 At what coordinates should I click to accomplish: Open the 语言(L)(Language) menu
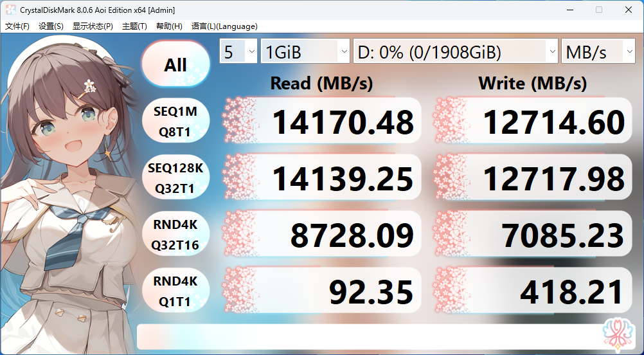coord(224,26)
